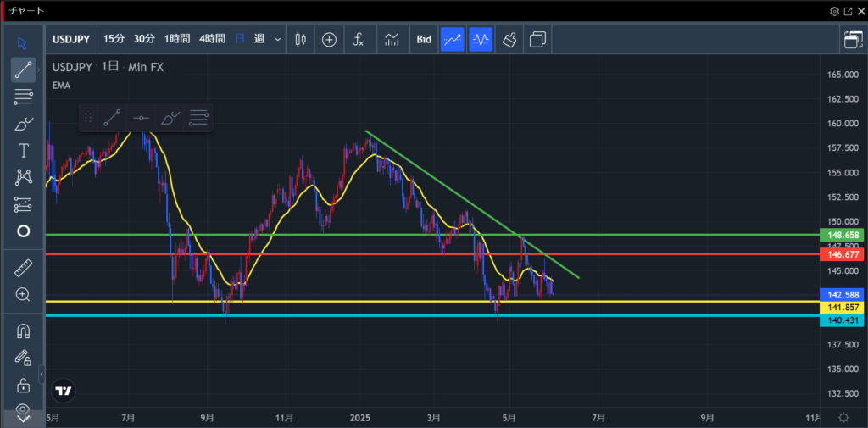
Task: Select the cursor arrow tool
Action: click(23, 42)
